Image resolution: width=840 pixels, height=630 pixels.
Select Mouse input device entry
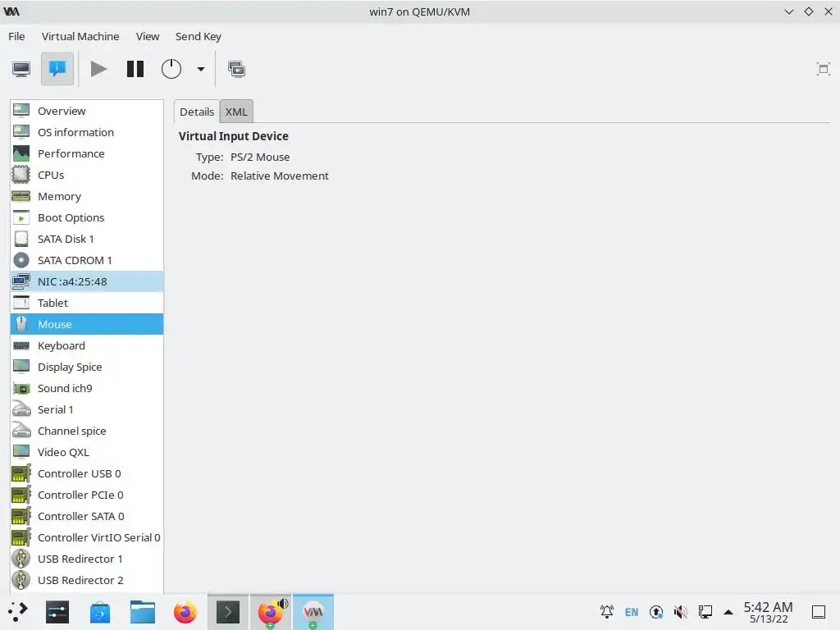click(87, 324)
